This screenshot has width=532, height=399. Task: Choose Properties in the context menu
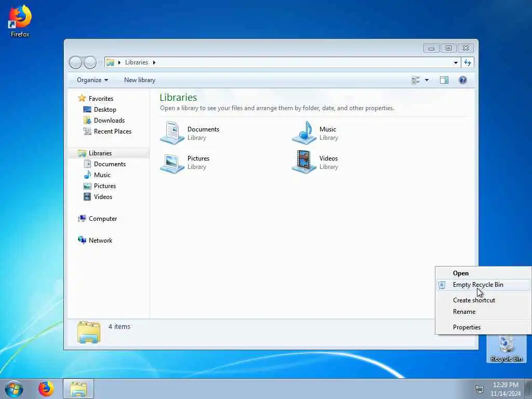coord(484,327)
